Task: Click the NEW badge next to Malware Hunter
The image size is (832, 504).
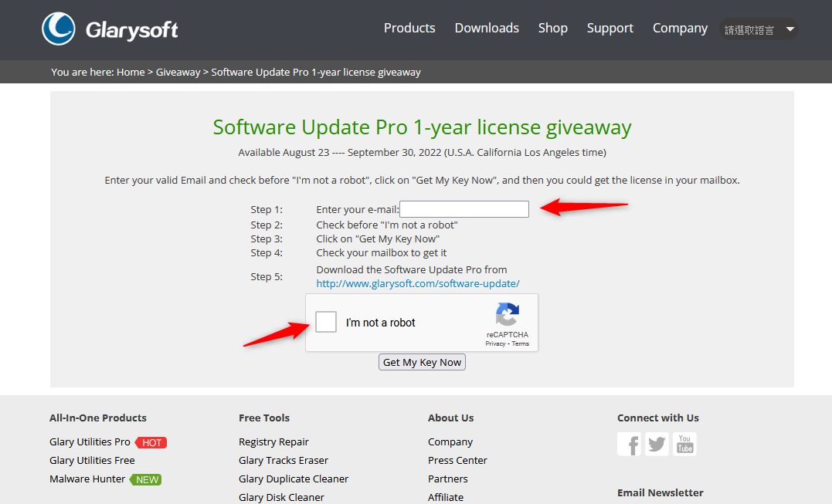Action: 146,479
